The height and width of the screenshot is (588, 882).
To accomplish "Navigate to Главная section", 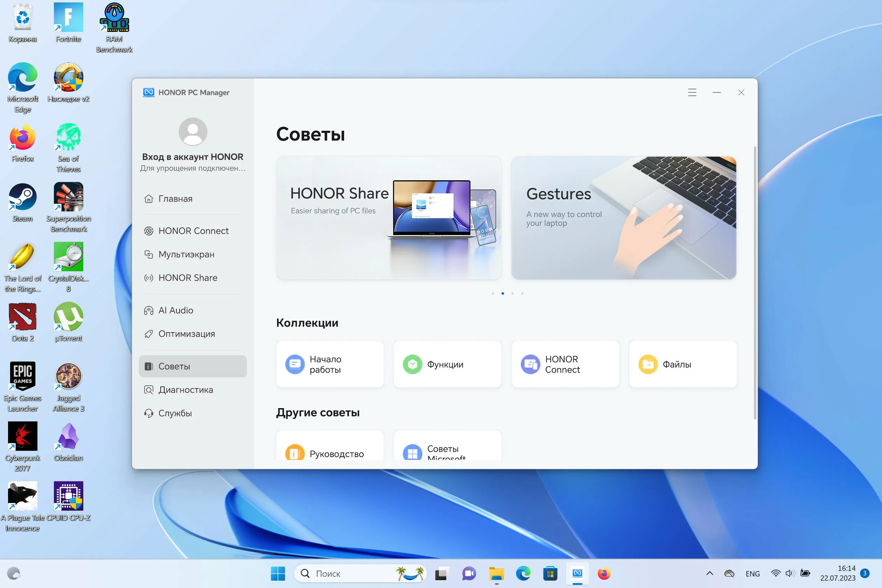I will [x=176, y=198].
